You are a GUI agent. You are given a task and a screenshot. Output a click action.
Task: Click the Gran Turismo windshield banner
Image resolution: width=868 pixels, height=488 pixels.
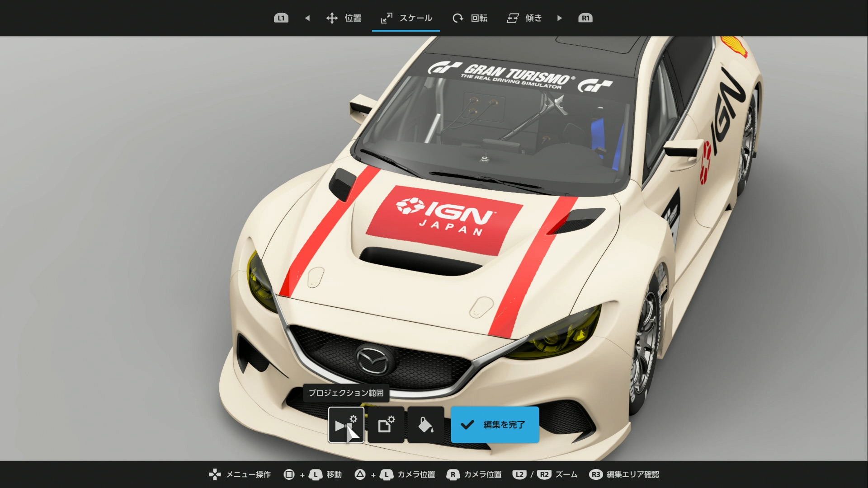[520, 77]
